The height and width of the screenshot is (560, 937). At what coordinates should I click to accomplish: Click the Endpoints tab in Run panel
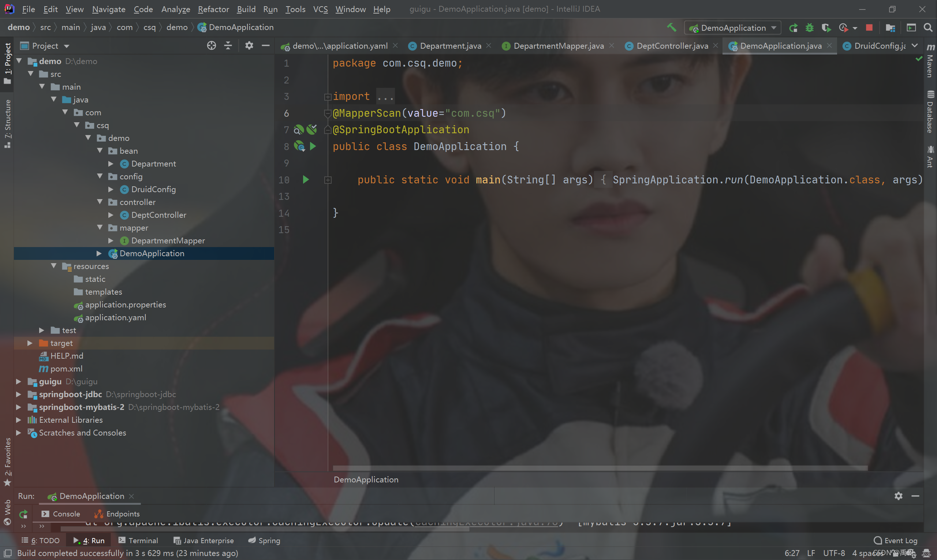122,514
